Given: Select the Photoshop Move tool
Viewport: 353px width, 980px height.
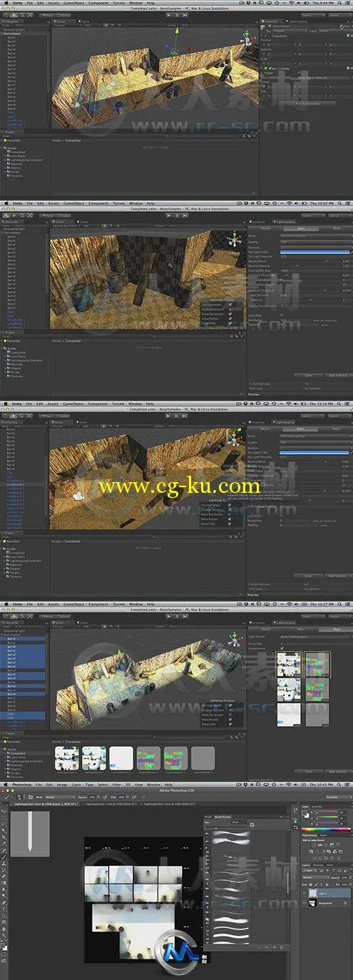Looking at the screenshot, I should pos(4,811).
